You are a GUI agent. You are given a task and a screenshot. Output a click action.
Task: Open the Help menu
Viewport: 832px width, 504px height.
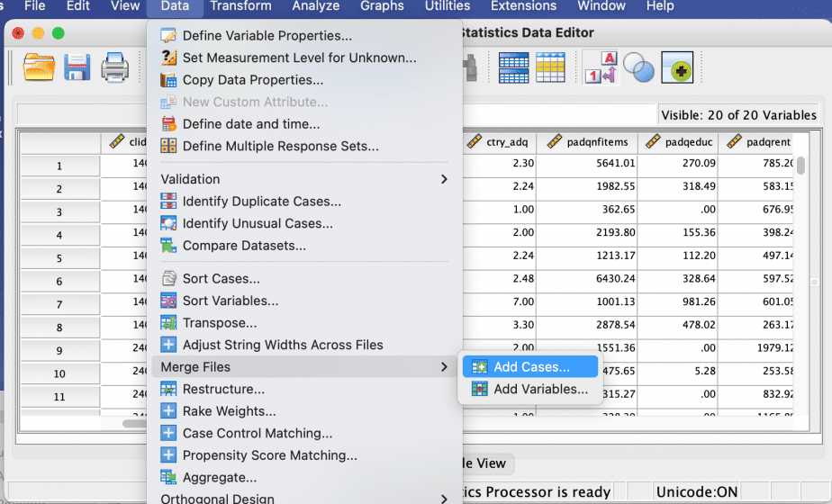(659, 5)
